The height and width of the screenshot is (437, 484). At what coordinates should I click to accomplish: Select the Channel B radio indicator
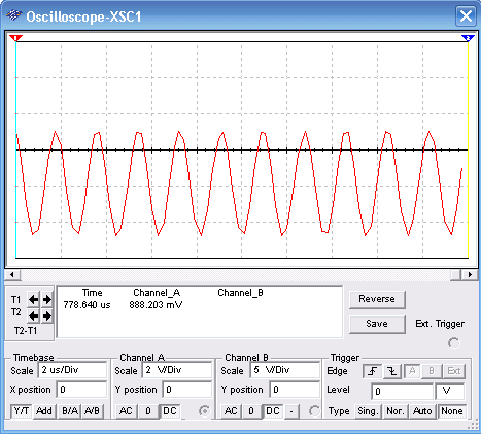(314, 411)
